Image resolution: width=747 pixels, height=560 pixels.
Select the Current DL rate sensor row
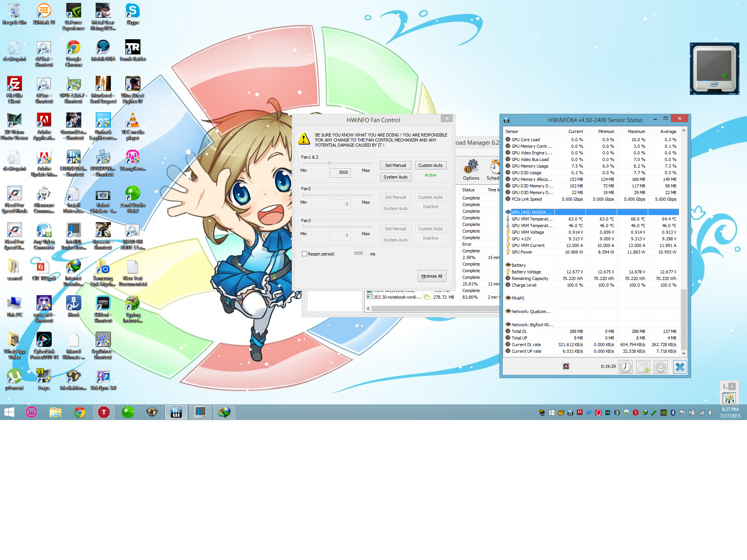pos(591,345)
